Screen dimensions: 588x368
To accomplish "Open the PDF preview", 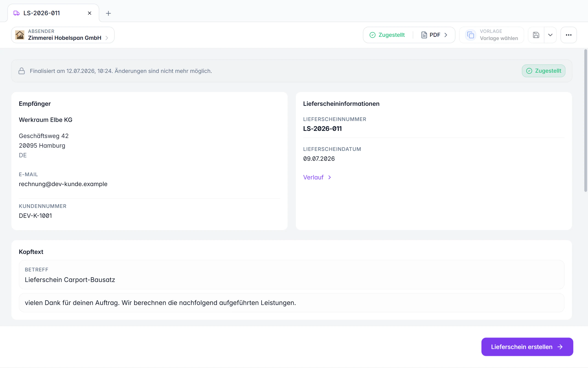I will [x=434, y=35].
